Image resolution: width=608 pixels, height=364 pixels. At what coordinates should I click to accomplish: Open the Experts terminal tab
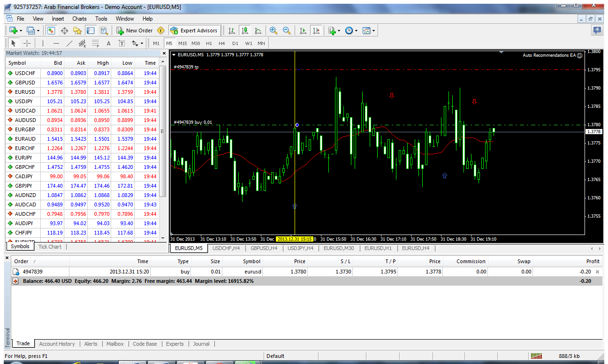[175, 344]
